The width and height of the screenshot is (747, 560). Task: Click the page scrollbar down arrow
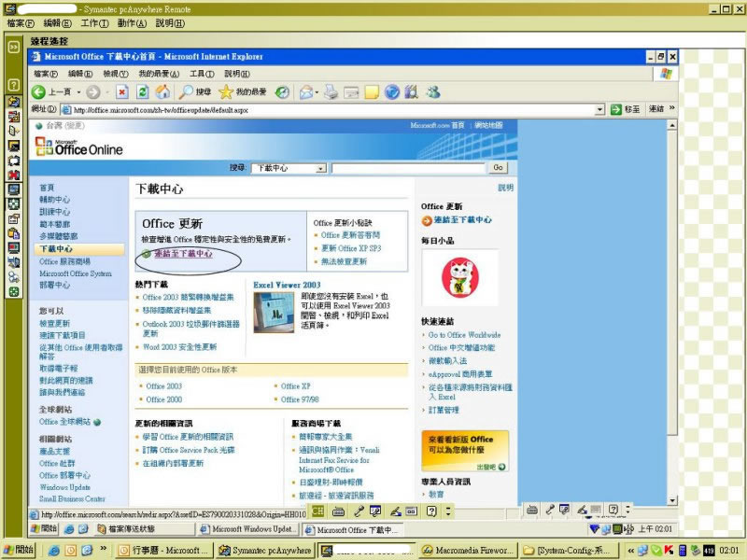pos(672,500)
